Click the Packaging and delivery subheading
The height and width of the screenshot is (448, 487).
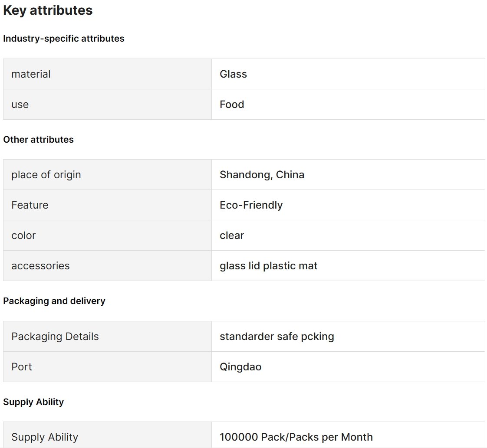pos(54,301)
